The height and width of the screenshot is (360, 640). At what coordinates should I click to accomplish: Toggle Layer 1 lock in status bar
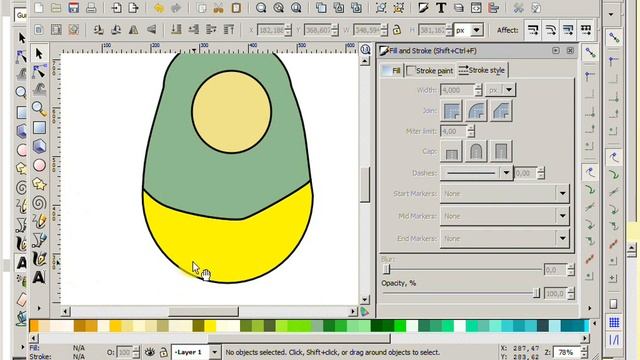(163, 352)
